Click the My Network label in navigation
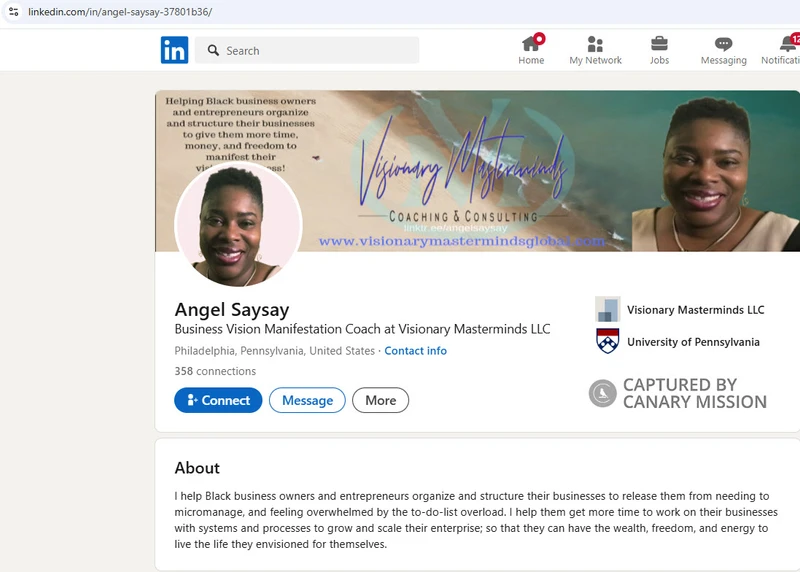Screen dimensions: 800x572 tap(595, 60)
